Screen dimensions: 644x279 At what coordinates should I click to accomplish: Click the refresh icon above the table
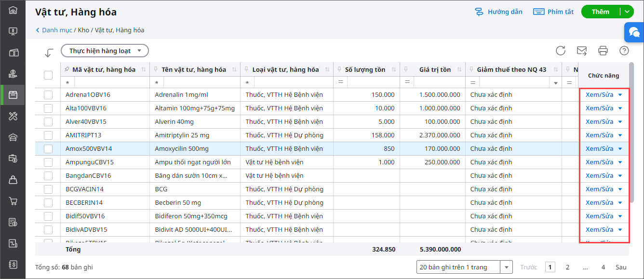561,51
